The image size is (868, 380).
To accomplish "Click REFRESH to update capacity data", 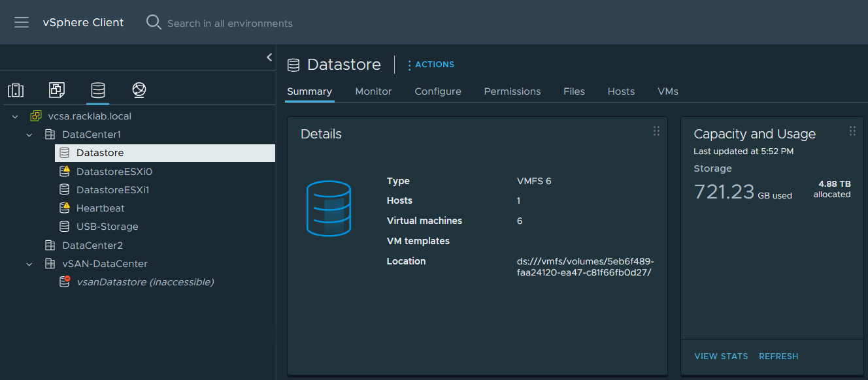I will tap(778, 356).
